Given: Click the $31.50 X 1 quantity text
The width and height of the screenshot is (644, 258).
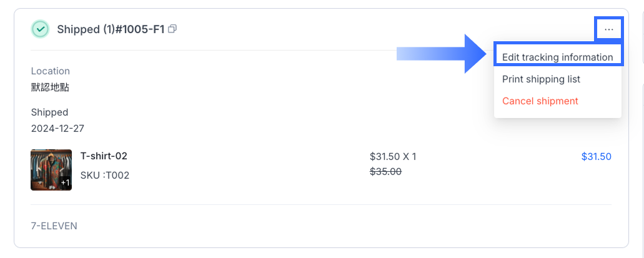Looking at the screenshot, I should click(x=393, y=157).
